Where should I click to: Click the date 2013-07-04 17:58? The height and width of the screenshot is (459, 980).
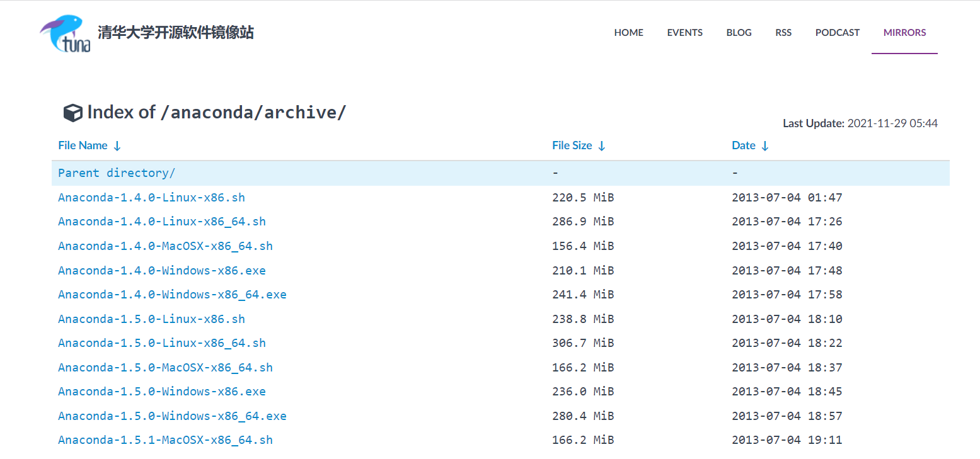pyautogui.click(x=787, y=294)
